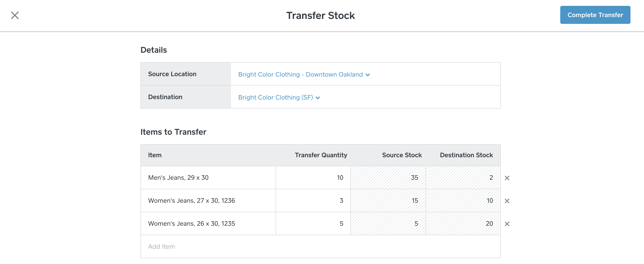
Task: Remove Men's Jeans 29 x 30 row
Action: 507,178
